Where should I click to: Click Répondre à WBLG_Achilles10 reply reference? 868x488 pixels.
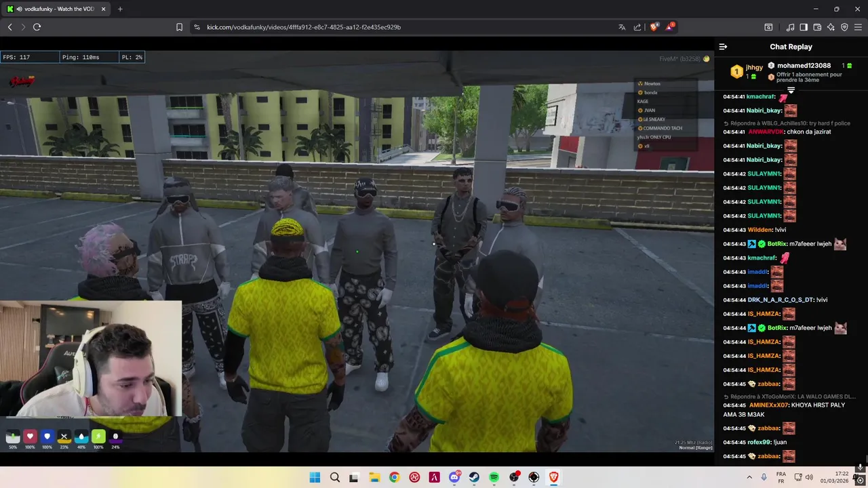(787, 123)
